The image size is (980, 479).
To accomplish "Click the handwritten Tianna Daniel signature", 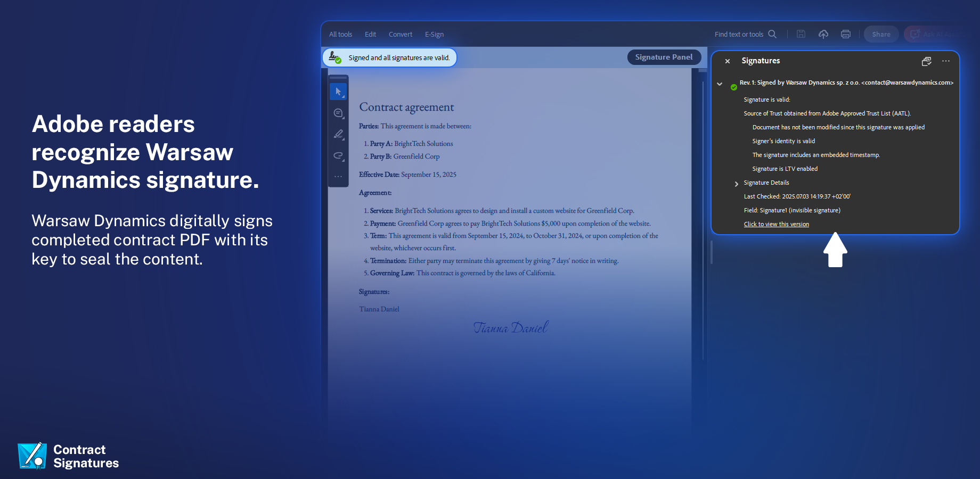I will [511, 327].
